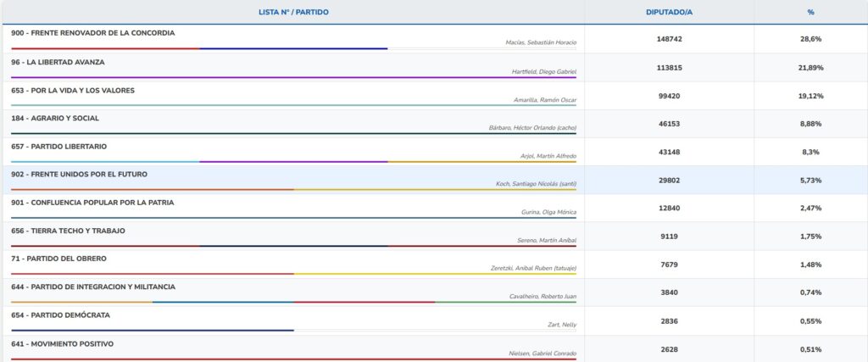Click percentage 2,47%

pos(810,208)
